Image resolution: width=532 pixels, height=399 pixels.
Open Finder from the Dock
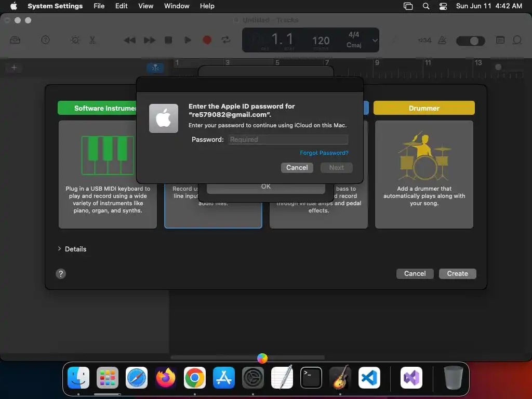[78, 378]
